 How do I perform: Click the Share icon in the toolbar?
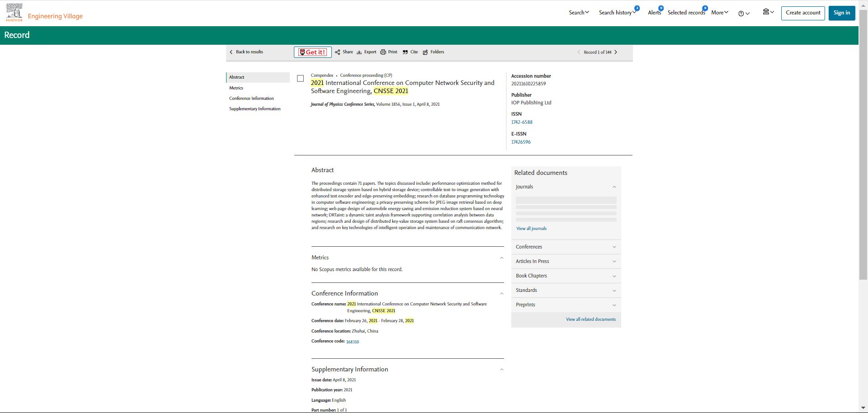[x=338, y=52]
